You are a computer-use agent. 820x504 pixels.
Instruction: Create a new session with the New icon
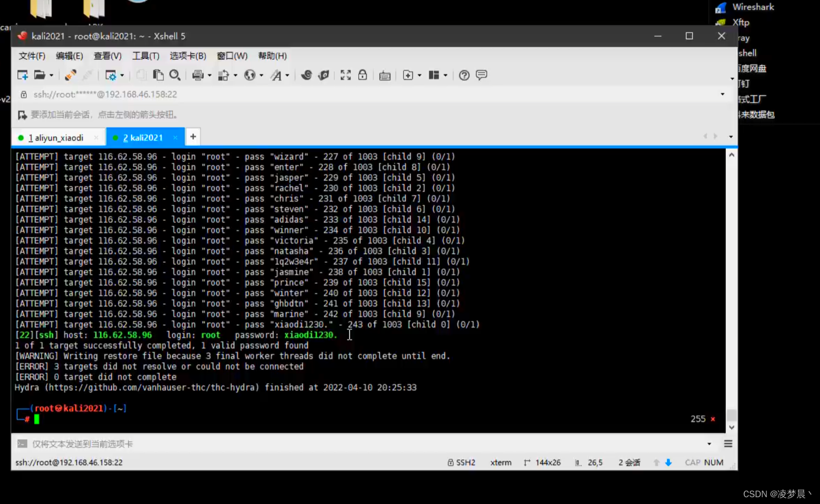23,75
